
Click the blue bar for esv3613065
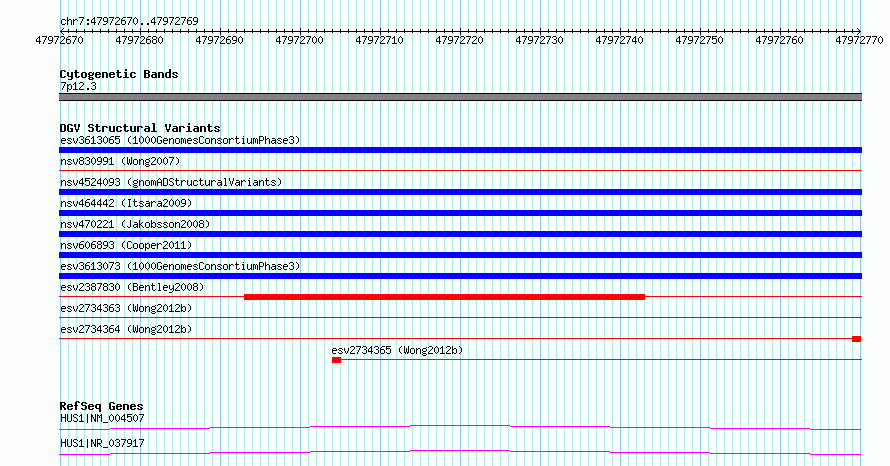click(x=460, y=150)
